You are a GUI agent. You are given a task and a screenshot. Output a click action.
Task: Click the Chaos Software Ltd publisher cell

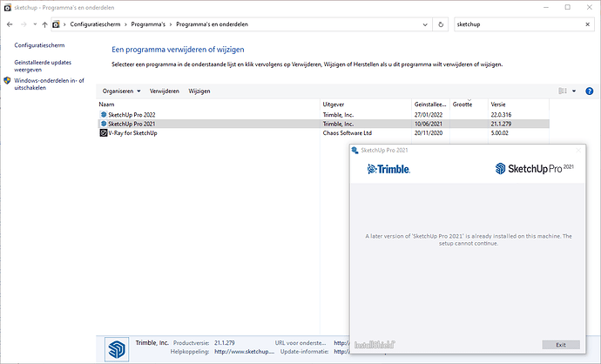(x=348, y=133)
